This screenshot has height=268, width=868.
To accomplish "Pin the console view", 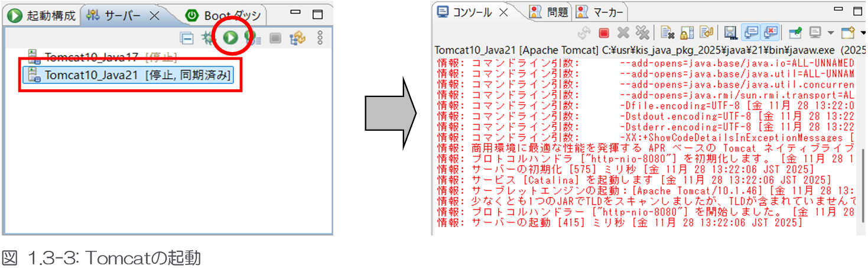I will (x=795, y=32).
